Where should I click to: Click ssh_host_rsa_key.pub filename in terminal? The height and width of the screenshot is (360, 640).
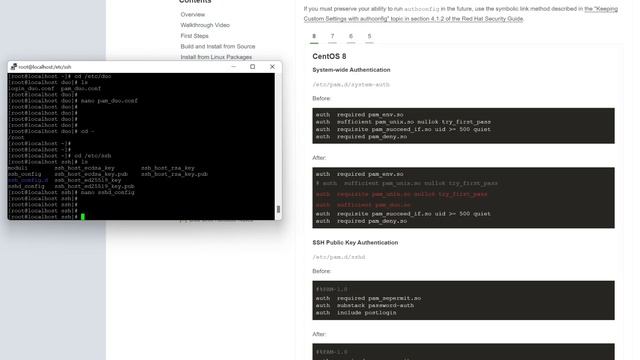[x=174, y=174]
